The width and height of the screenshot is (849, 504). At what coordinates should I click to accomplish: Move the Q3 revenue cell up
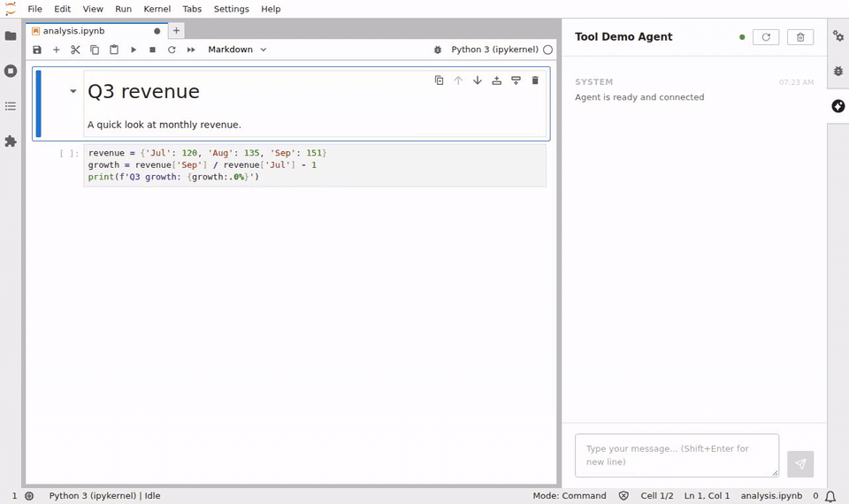pos(458,80)
